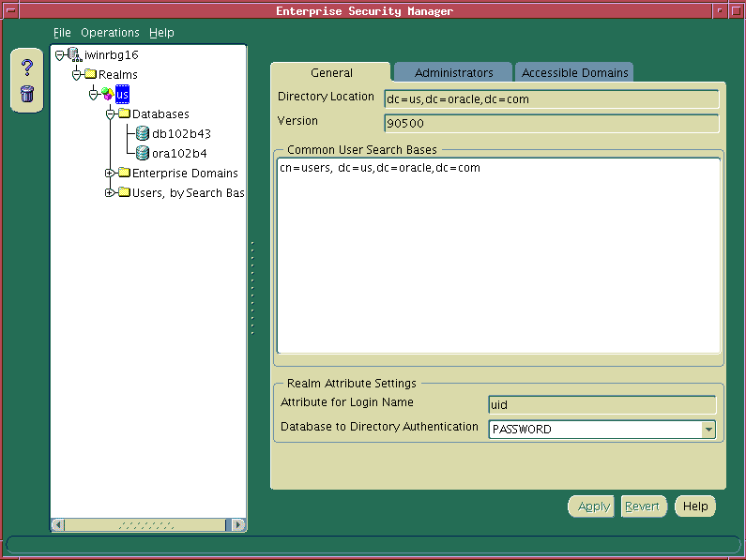Screen dimensions: 746x560
Task: Click the purple trash can delete icon
Action: click(26, 93)
